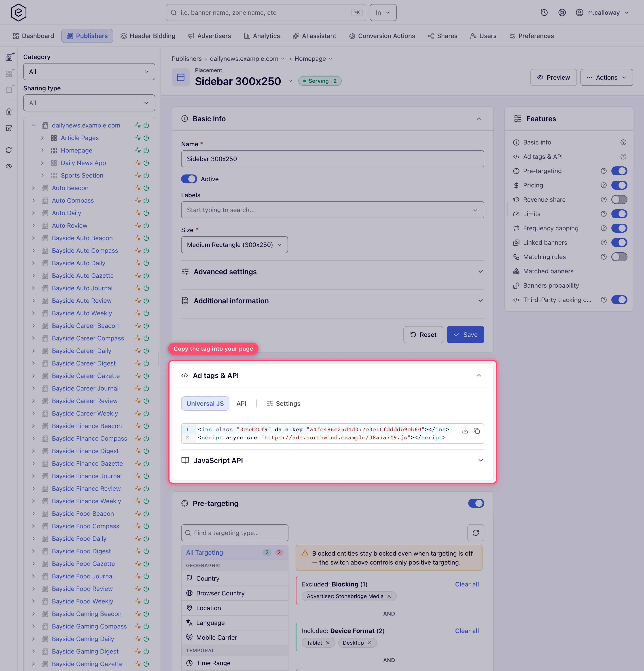Click the Save button

[465, 334]
